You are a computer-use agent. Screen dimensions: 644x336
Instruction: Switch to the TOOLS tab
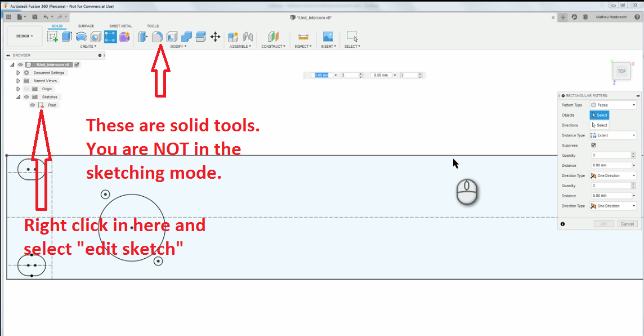[153, 26]
